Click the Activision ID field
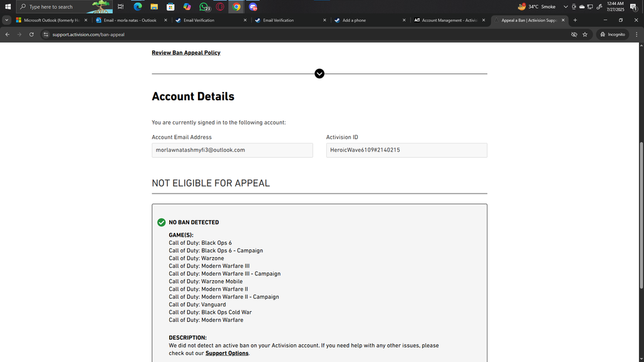The image size is (644, 362). [407, 150]
